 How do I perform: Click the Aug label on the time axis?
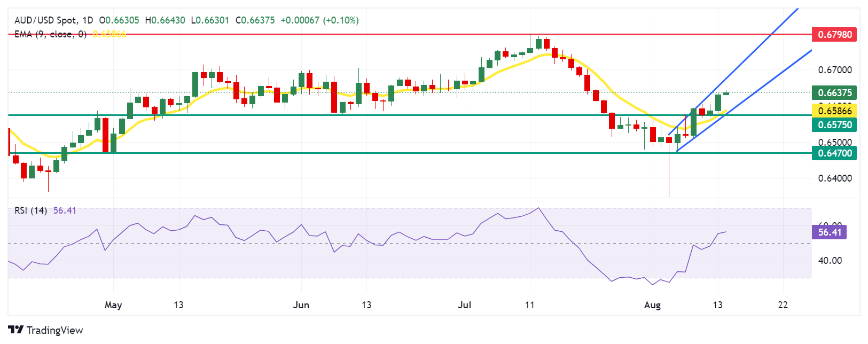pyautogui.click(x=652, y=305)
